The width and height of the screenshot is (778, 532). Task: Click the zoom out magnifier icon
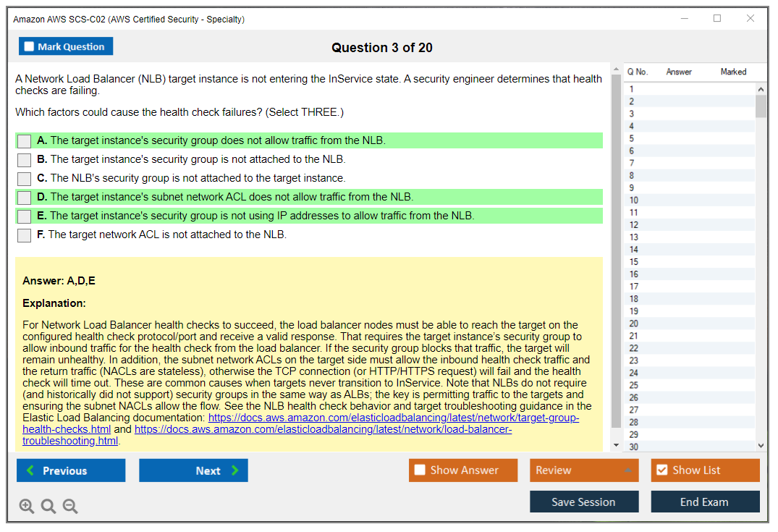[x=70, y=507]
